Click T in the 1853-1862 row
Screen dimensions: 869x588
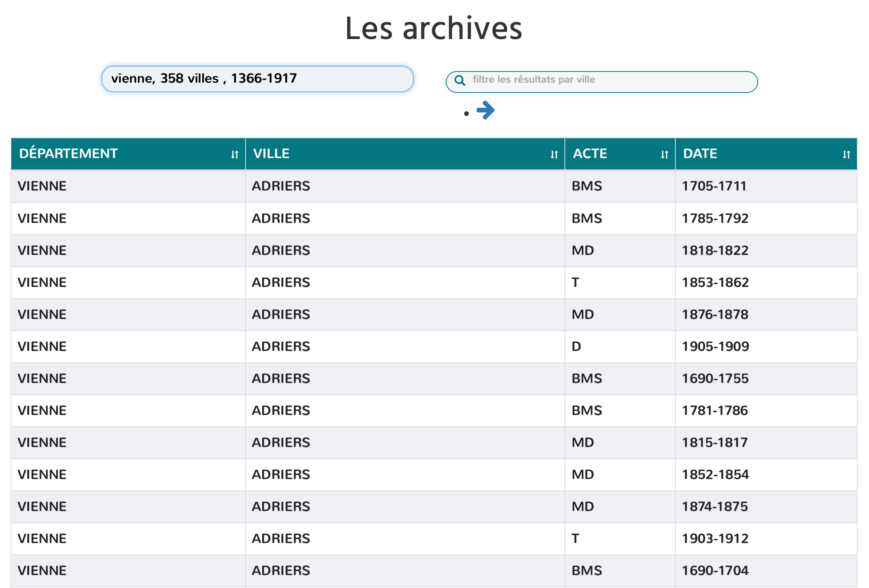[x=575, y=282]
